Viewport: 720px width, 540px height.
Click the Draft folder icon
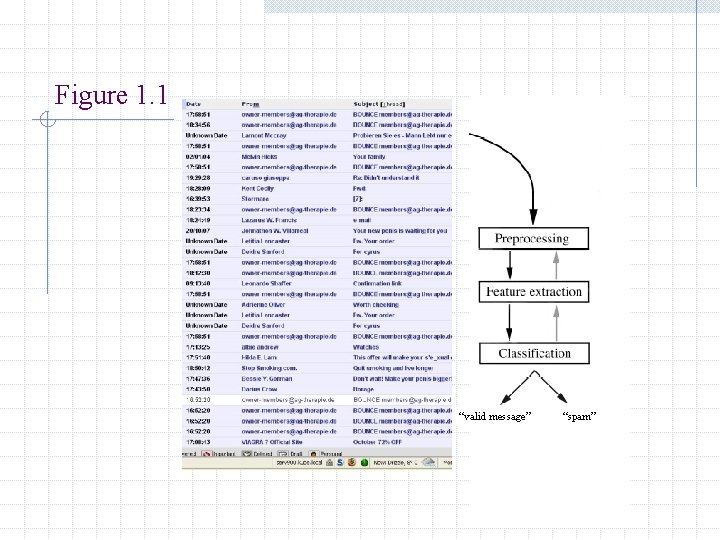283,454
